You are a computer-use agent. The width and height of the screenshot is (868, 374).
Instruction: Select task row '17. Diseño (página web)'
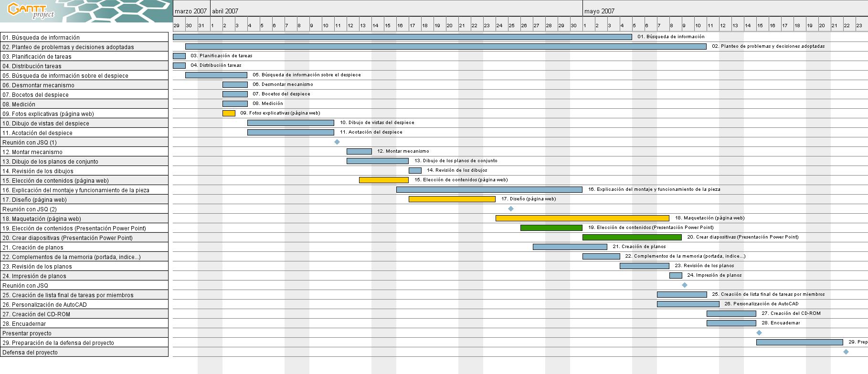tap(84, 199)
